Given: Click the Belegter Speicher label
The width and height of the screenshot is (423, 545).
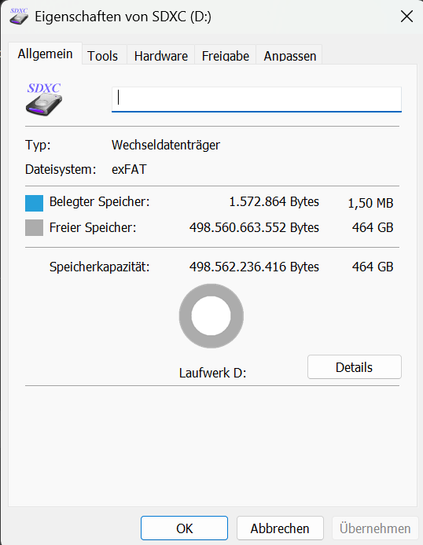Looking at the screenshot, I should 99,202.
